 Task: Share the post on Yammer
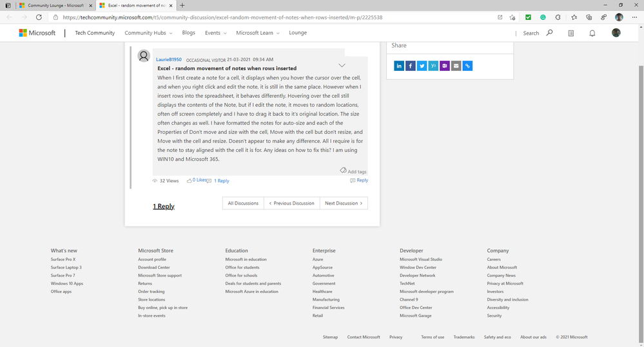point(433,66)
